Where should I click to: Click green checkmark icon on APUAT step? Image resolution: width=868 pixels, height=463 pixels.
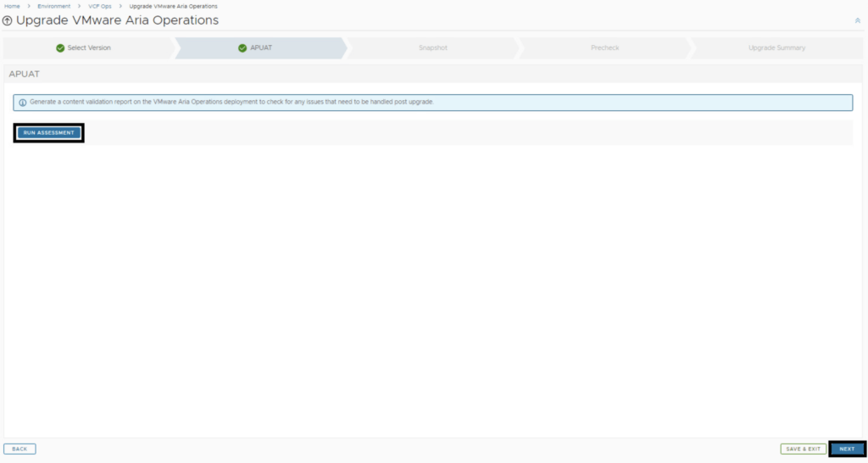242,48
